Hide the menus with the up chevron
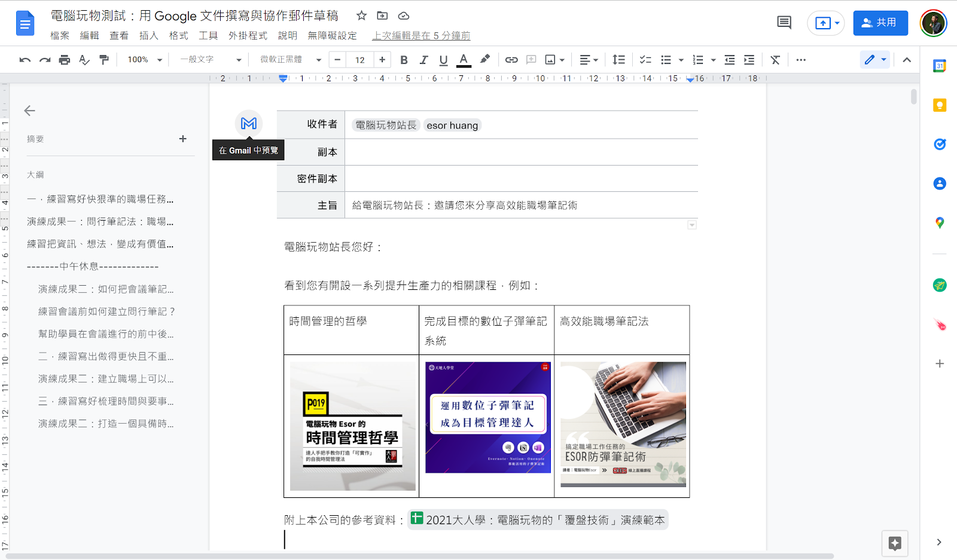The width and height of the screenshot is (957, 560). (907, 60)
